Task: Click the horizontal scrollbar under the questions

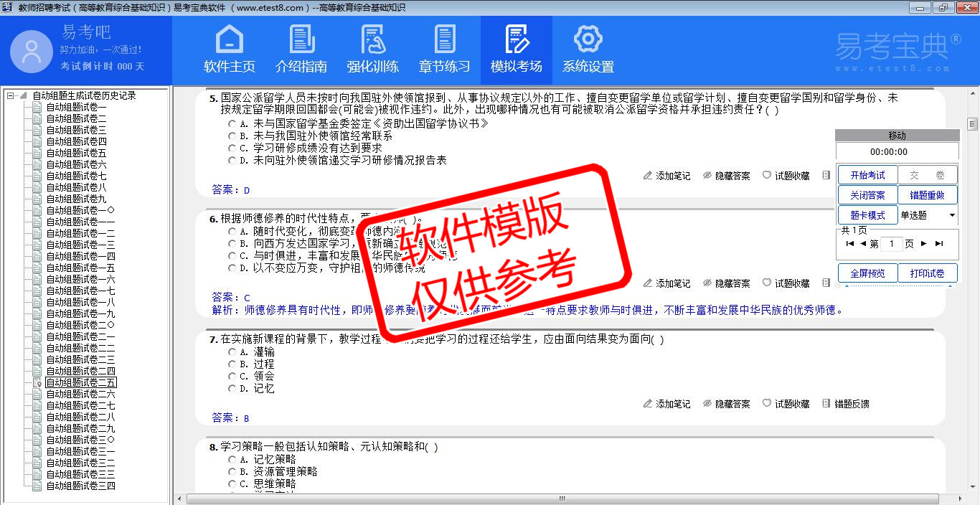Action: click(562, 499)
